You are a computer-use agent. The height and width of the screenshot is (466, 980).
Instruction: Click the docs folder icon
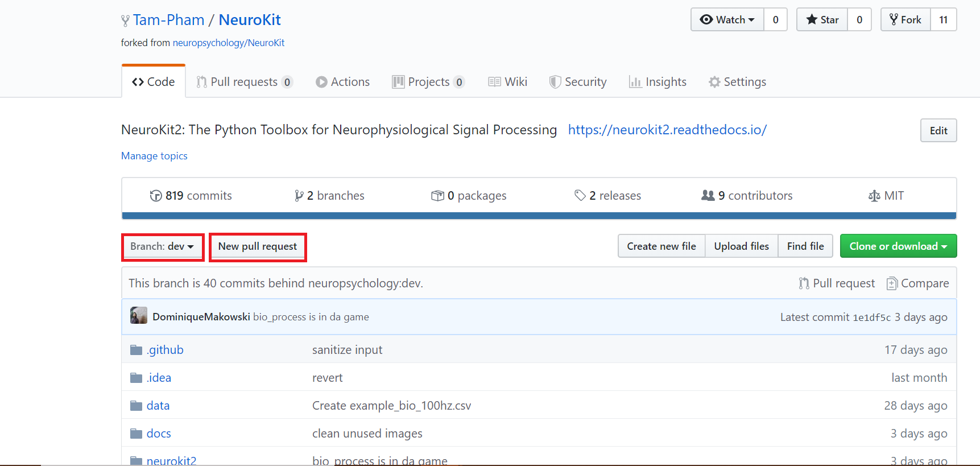pos(136,434)
